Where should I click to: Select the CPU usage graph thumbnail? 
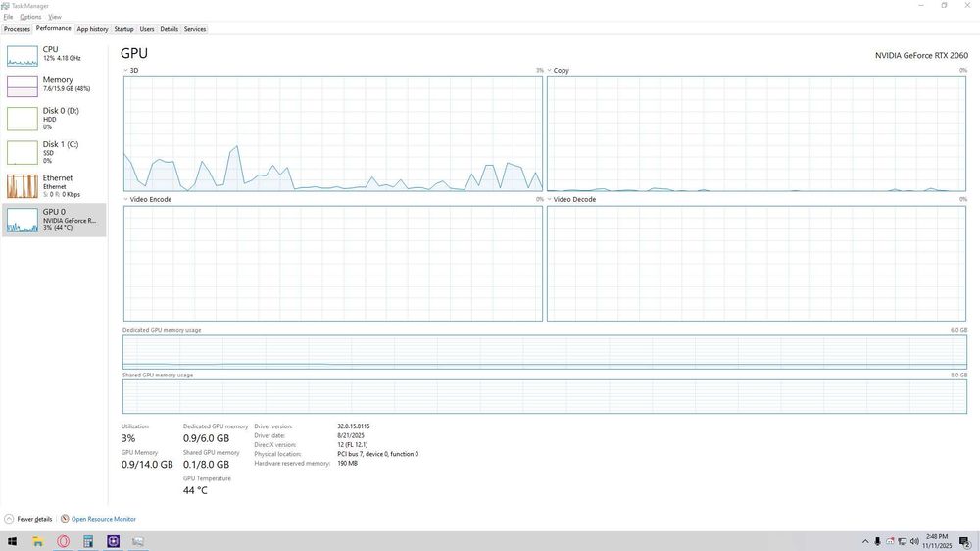click(23, 56)
